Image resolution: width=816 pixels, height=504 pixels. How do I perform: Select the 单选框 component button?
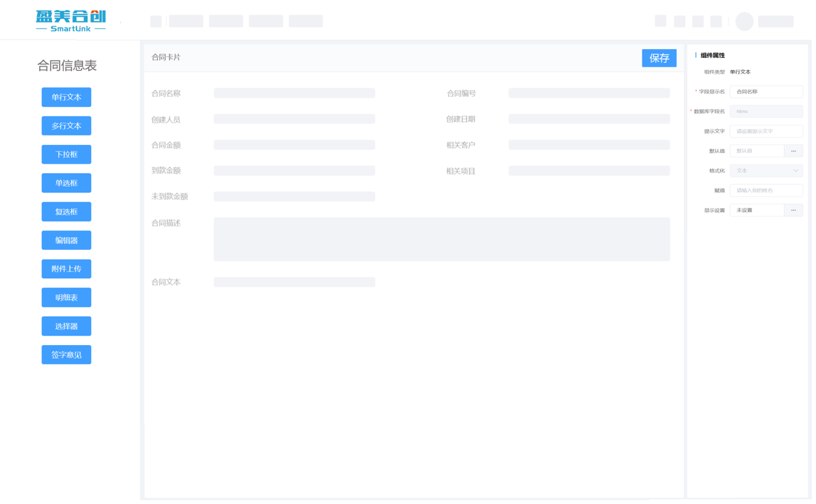(x=67, y=184)
